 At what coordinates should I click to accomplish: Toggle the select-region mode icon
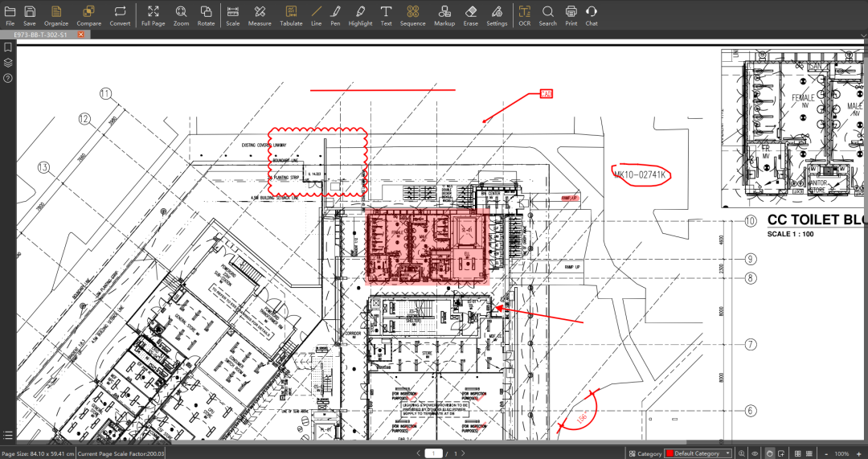[782, 453]
